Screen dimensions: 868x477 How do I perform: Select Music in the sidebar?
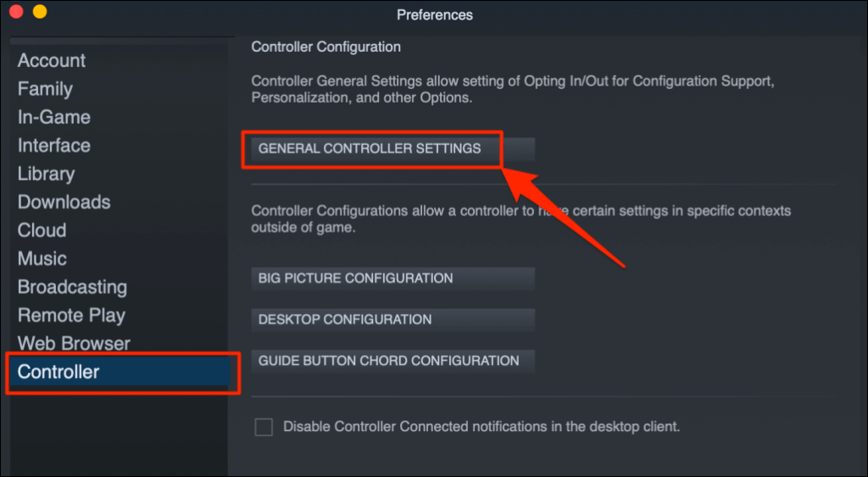[42, 258]
